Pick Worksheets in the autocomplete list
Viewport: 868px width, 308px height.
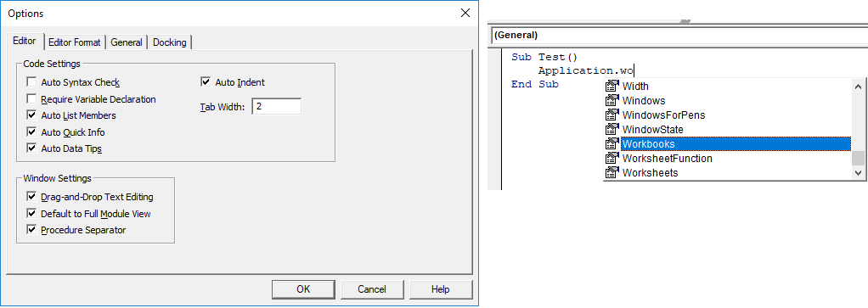[x=650, y=172]
